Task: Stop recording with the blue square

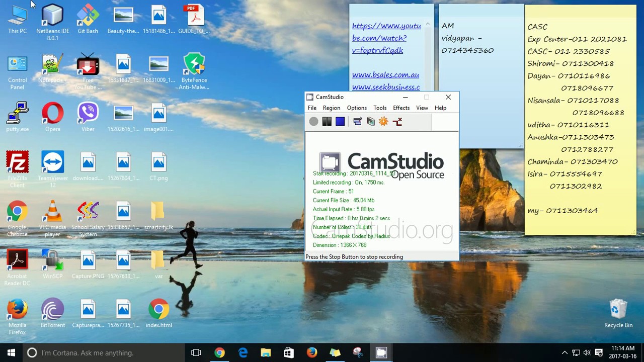Action: (x=340, y=122)
